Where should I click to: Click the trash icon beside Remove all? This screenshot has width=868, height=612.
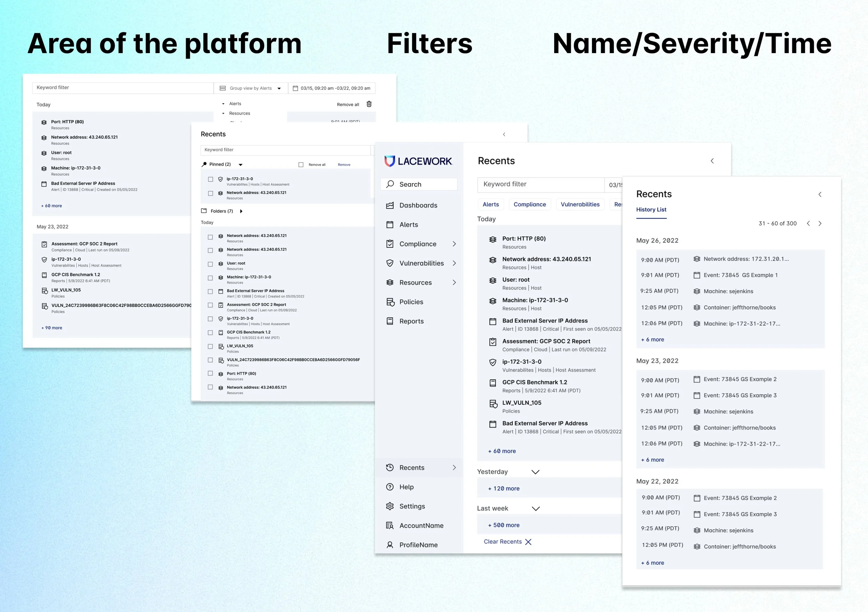click(369, 104)
